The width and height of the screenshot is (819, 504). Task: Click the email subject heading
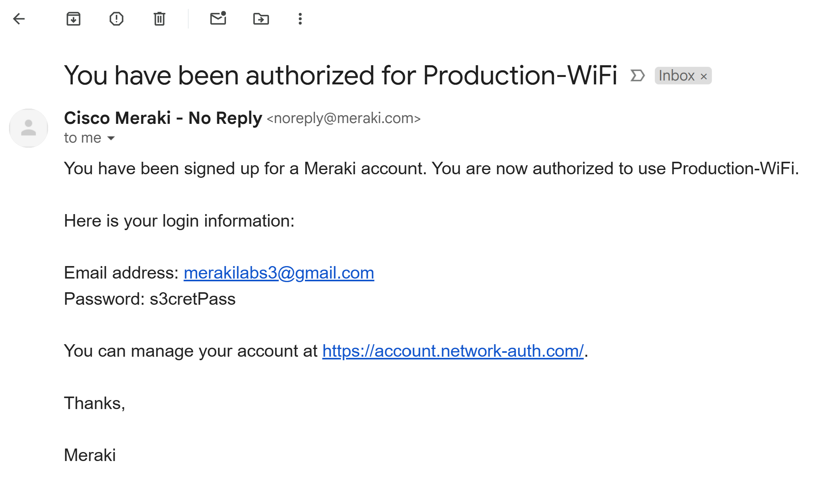tap(341, 75)
